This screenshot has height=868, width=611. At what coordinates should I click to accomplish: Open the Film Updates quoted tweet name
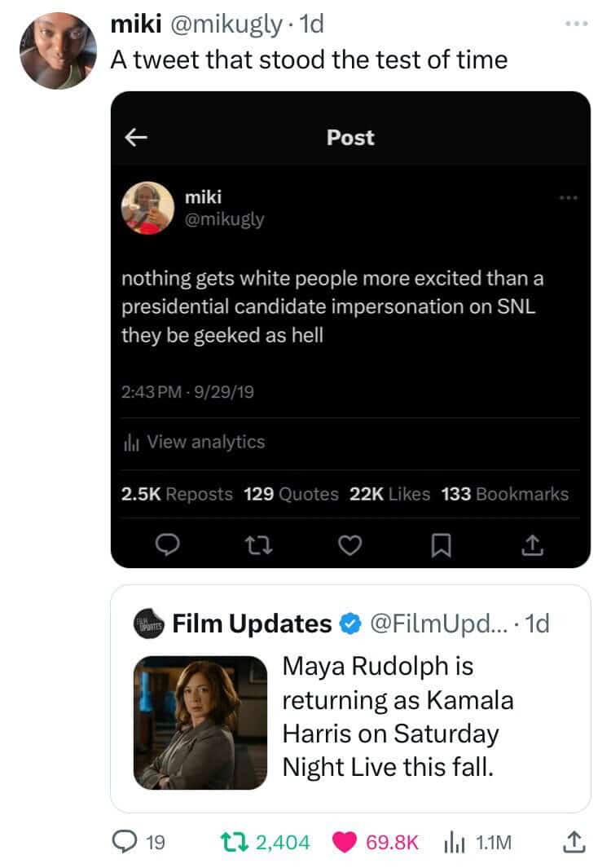pyautogui.click(x=252, y=623)
